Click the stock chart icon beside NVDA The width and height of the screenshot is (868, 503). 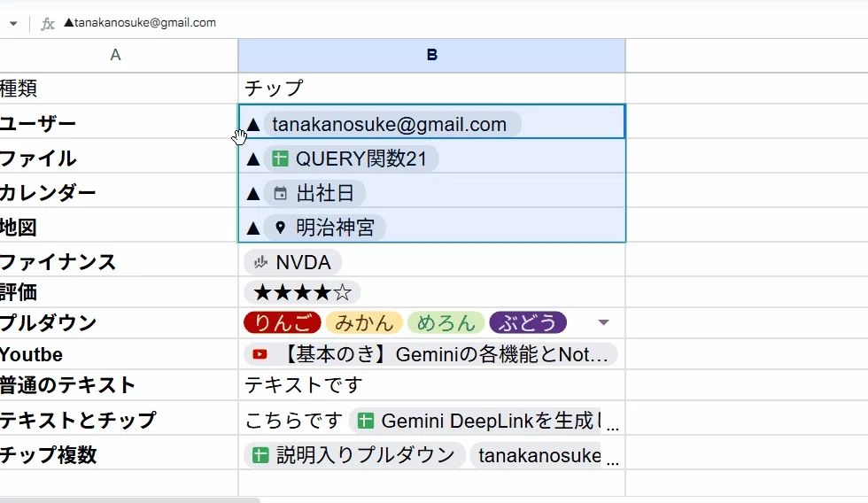pyautogui.click(x=260, y=262)
